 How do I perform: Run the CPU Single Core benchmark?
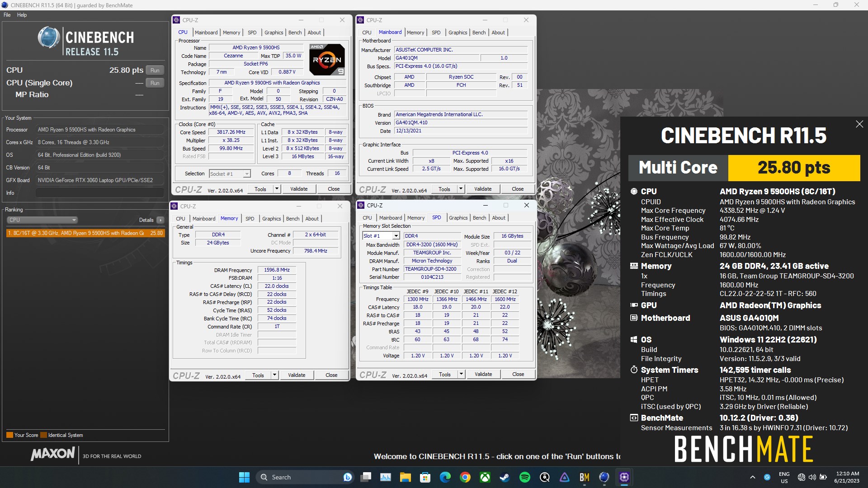155,83
